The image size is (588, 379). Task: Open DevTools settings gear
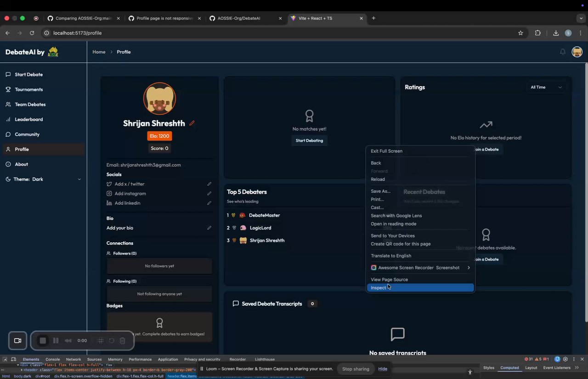[565, 359]
